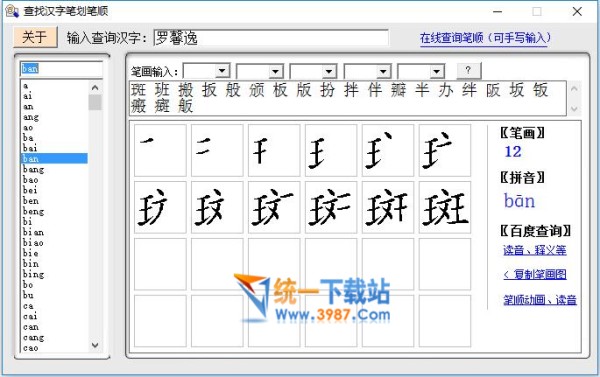Select the character 办 in candidates

click(x=446, y=90)
